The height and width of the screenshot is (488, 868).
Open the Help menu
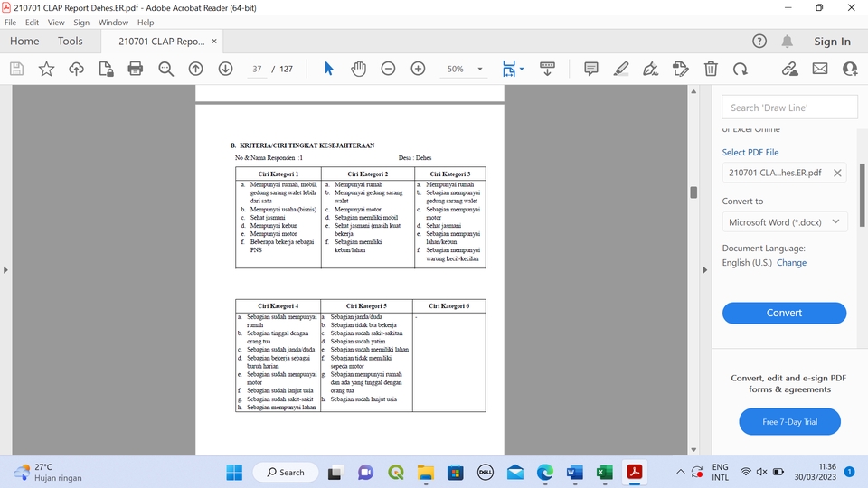pos(146,22)
